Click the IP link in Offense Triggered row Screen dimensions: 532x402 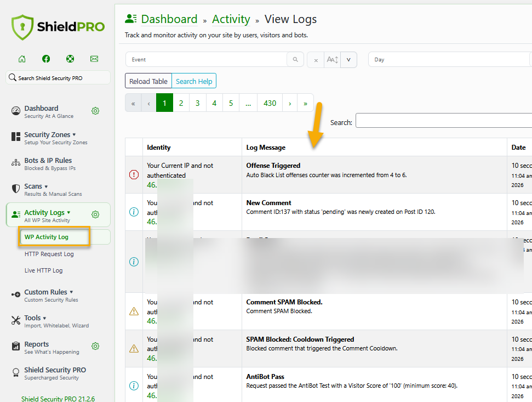pos(152,185)
